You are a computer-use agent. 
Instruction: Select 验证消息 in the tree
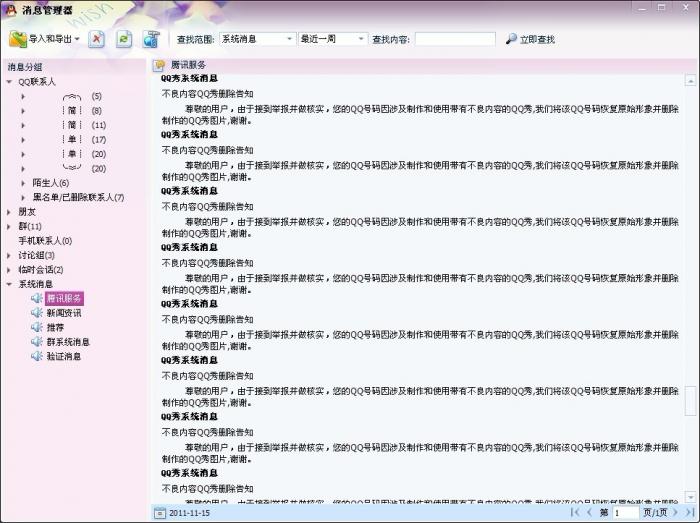coord(64,356)
